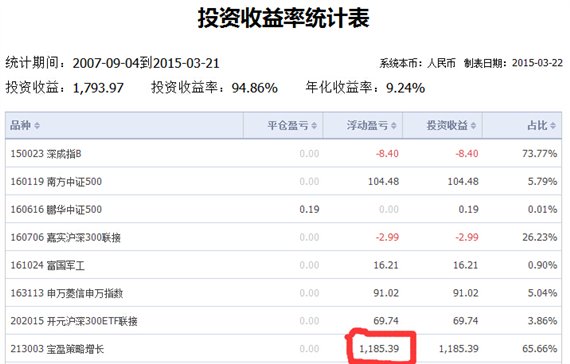
Task: Select the 160706 嘉实沪深300联接 row name
Action: point(65,237)
